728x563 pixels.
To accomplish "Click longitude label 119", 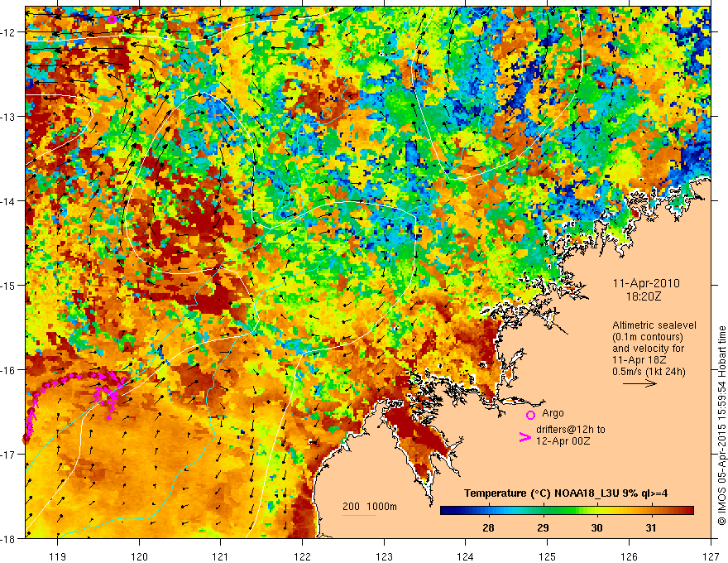I will [58, 557].
